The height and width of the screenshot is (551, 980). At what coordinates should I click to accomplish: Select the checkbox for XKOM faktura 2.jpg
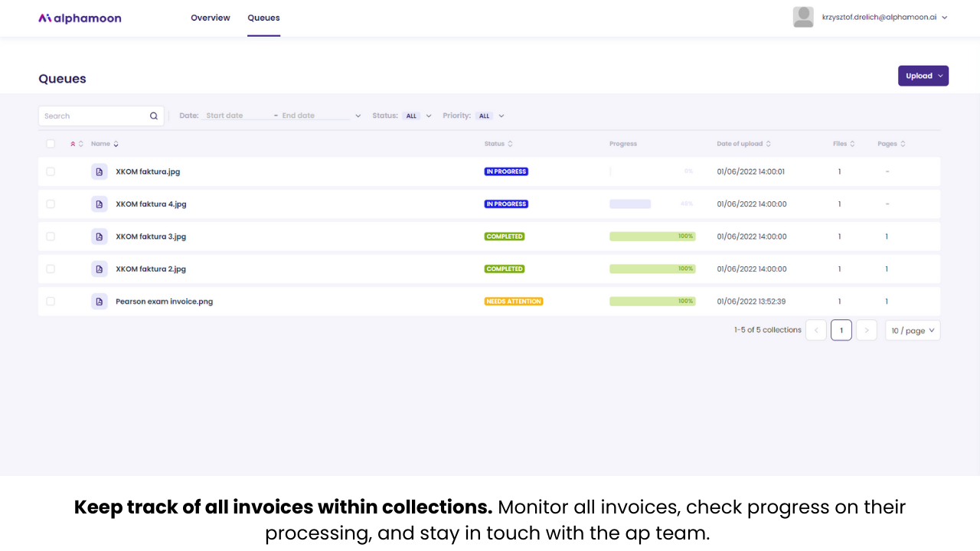51,269
